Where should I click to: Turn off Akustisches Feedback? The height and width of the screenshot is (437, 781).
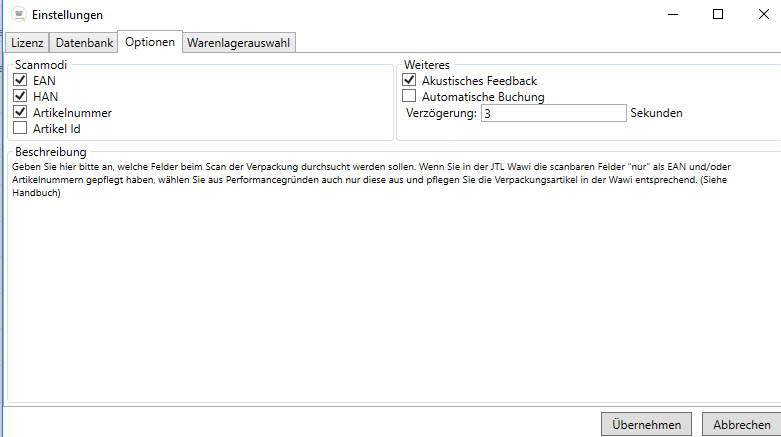point(409,80)
